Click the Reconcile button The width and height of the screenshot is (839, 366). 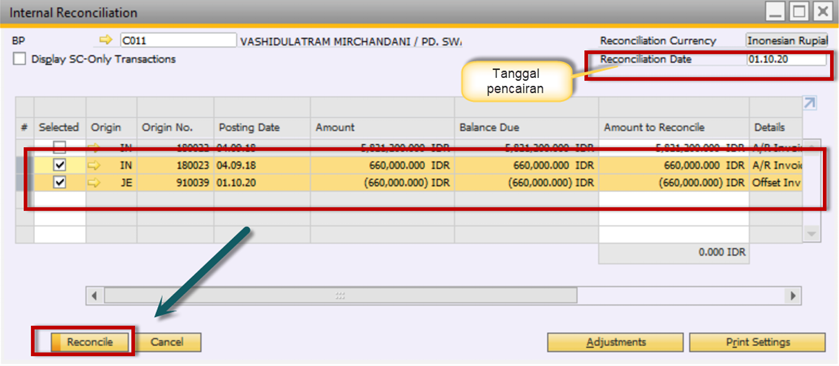[90, 342]
